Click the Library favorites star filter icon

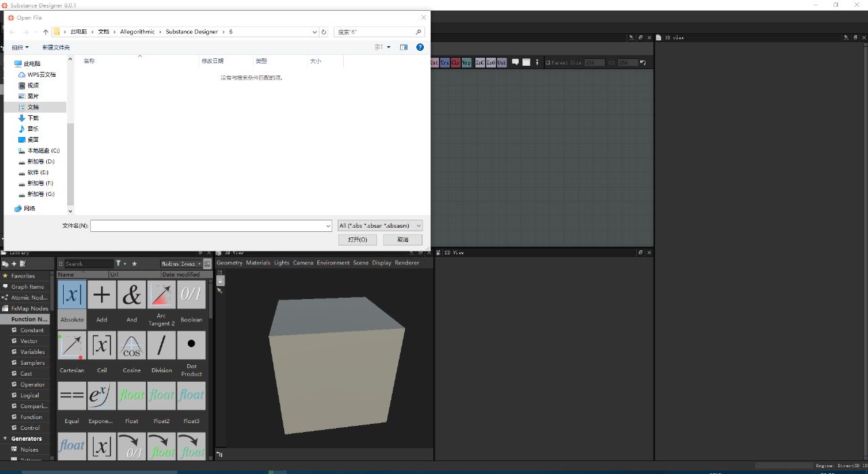[x=134, y=263]
